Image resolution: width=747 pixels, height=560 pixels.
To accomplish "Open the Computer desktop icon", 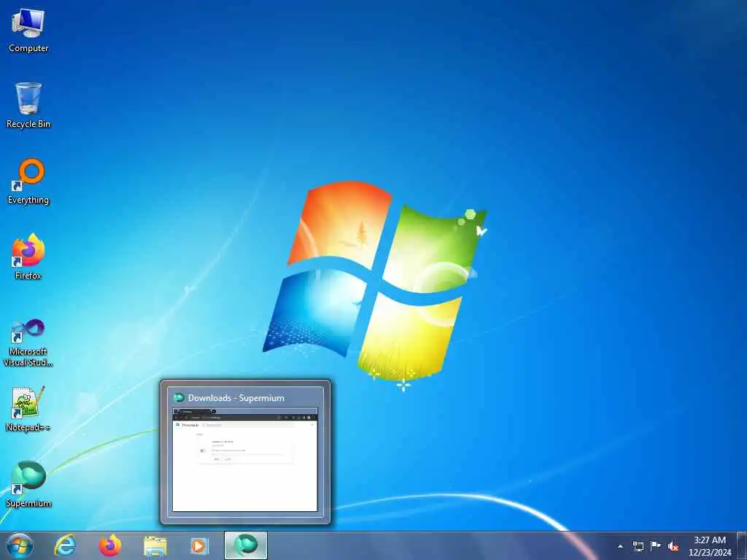I will (x=28, y=31).
